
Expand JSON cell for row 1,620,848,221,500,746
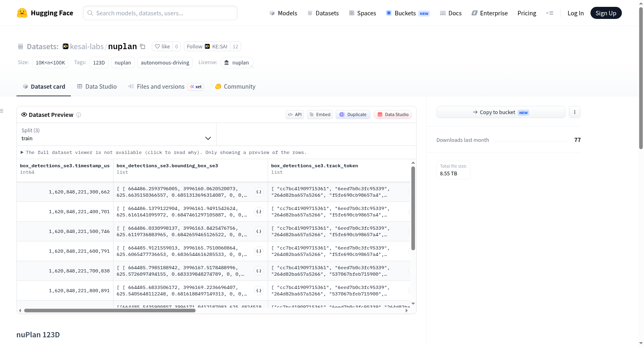point(259,231)
